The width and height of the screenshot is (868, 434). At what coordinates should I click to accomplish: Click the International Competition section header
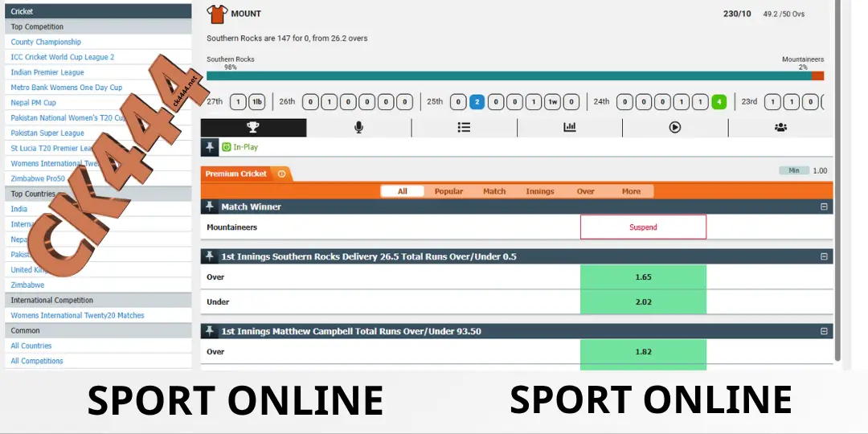tap(98, 300)
